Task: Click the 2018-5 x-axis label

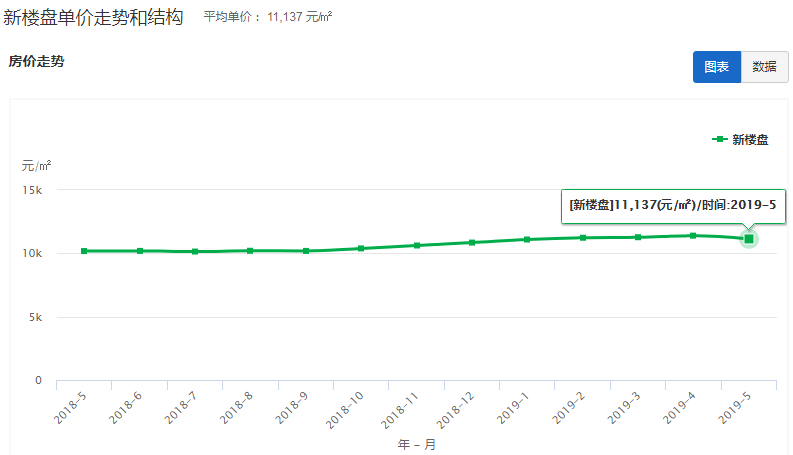Action: point(70,408)
